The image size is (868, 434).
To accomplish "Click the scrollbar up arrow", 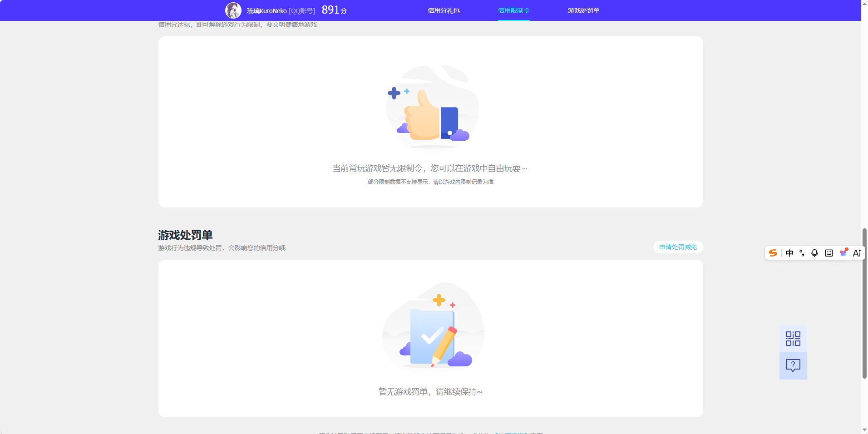I will [x=864, y=3].
